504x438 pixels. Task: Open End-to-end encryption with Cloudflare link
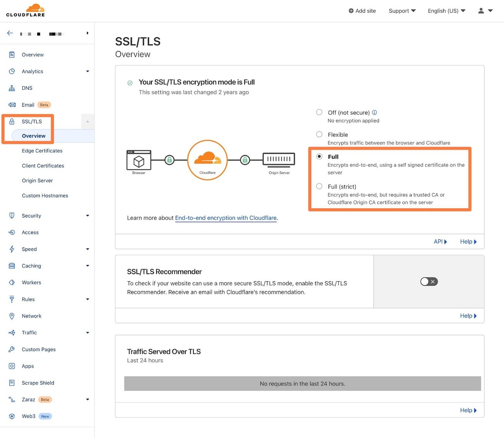tap(226, 218)
